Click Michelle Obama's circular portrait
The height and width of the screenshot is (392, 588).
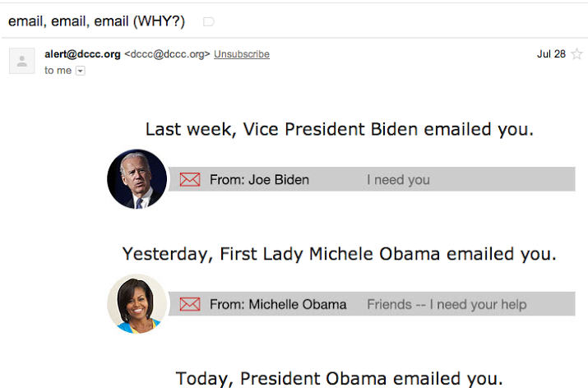(137, 303)
